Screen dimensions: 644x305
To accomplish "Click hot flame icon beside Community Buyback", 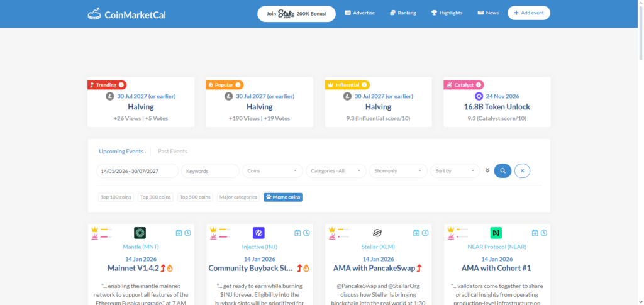I will (306, 268).
